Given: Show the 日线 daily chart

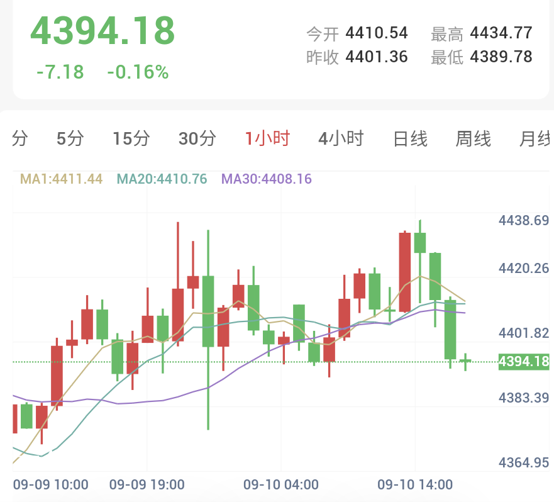Looking at the screenshot, I should point(411,138).
